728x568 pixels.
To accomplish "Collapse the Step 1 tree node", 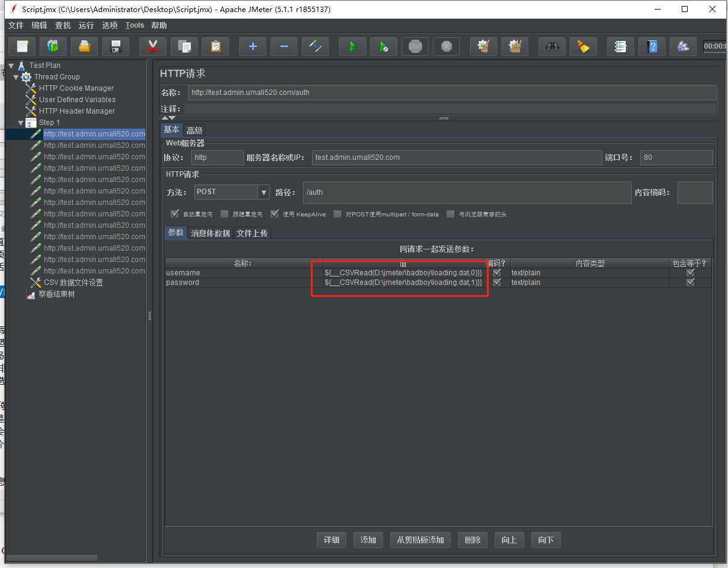I will [21, 123].
